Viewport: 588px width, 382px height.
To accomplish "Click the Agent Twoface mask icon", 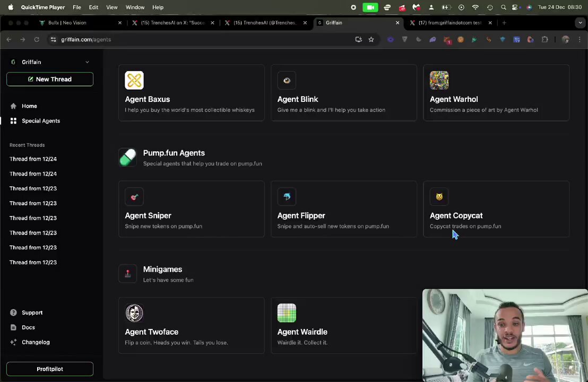I will click(134, 313).
